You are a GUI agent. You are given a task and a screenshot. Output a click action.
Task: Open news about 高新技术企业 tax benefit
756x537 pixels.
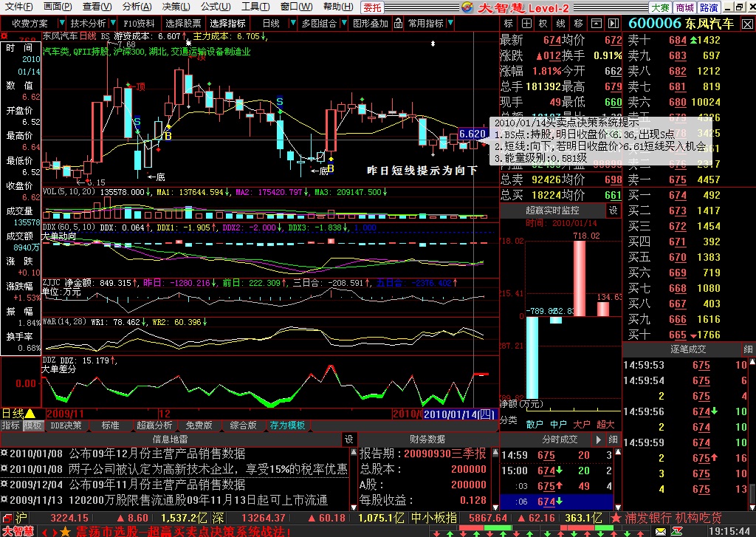point(207,469)
